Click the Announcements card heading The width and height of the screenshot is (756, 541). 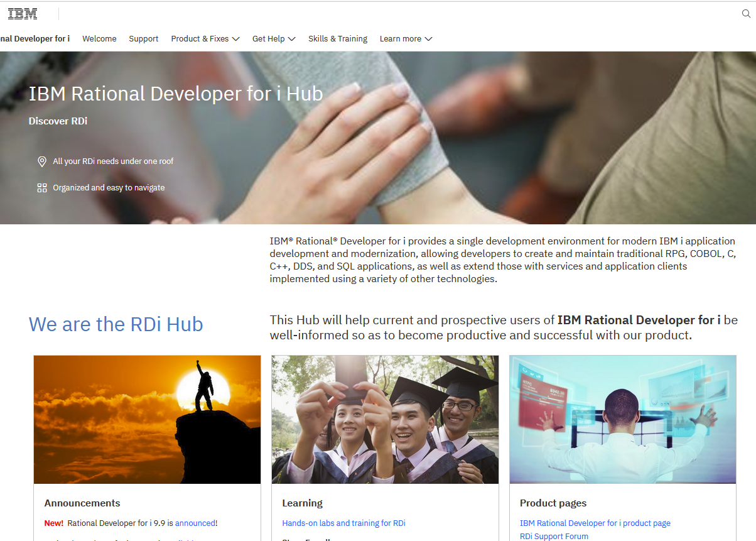[x=82, y=503]
